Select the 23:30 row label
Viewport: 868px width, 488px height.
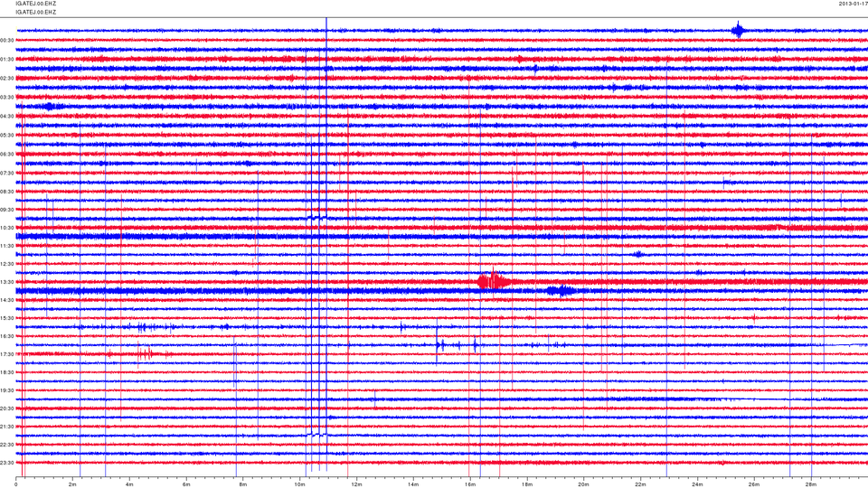6,463
